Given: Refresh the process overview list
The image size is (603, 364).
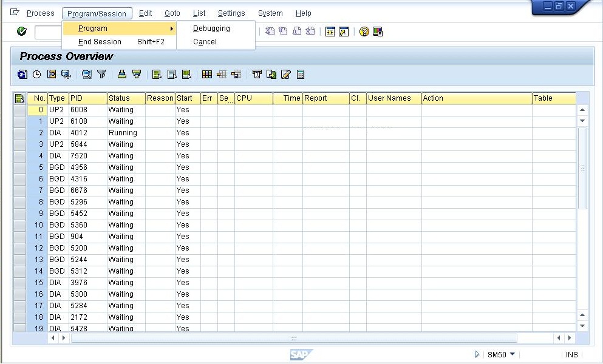Looking at the screenshot, I should coord(22,74).
